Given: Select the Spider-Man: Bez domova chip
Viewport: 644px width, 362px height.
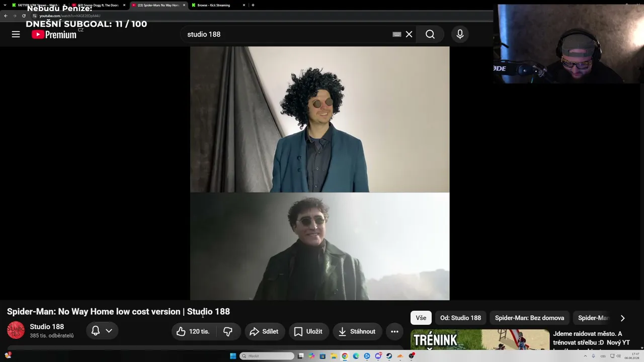Looking at the screenshot, I should tap(529, 318).
